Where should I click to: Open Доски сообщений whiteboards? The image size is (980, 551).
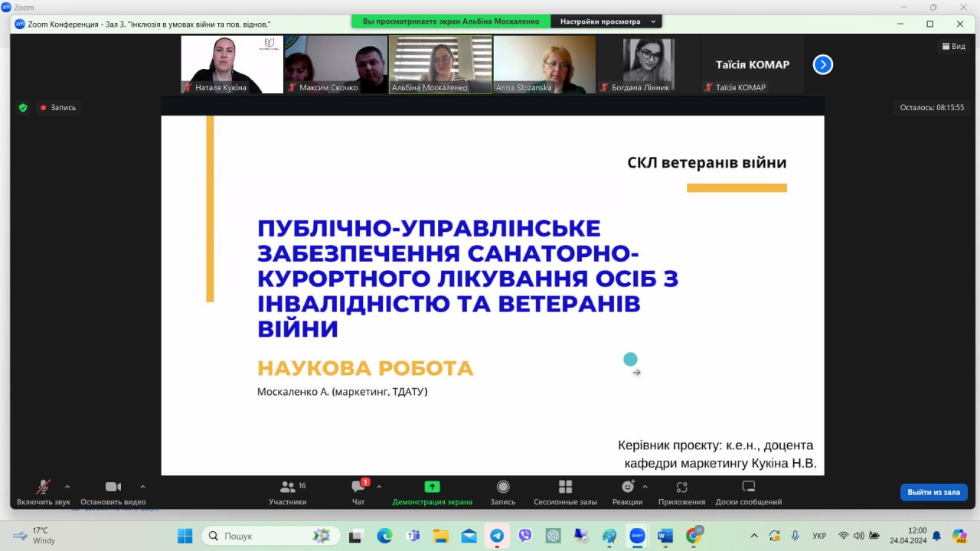[x=749, y=492]
